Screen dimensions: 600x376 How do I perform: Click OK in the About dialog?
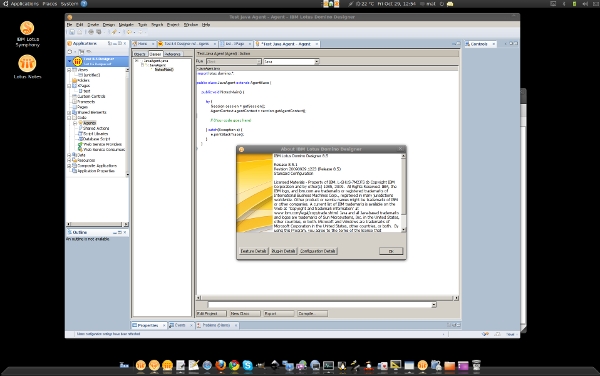[x=391, y=251]
